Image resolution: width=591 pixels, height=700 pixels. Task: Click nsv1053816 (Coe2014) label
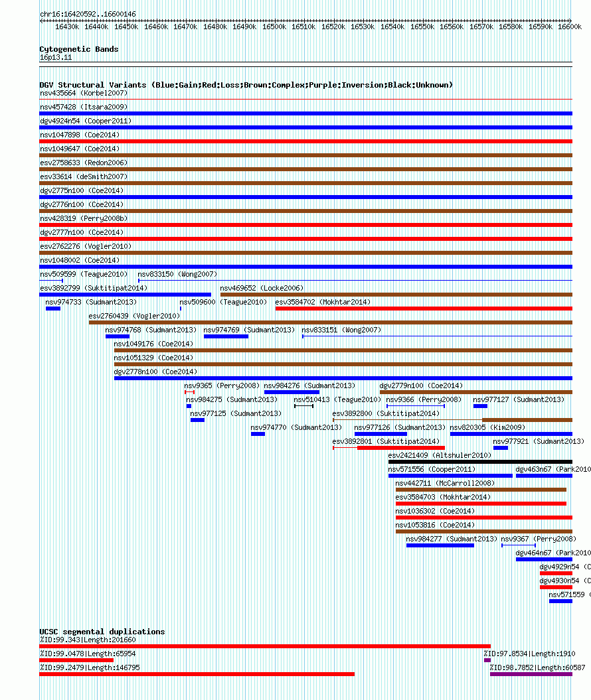point(435,525)
